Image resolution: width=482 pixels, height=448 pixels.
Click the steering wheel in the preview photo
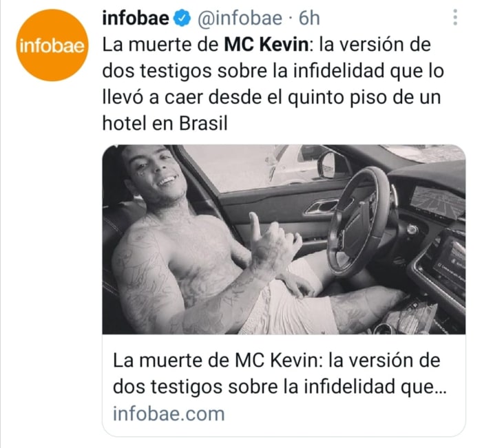(359, 221)
